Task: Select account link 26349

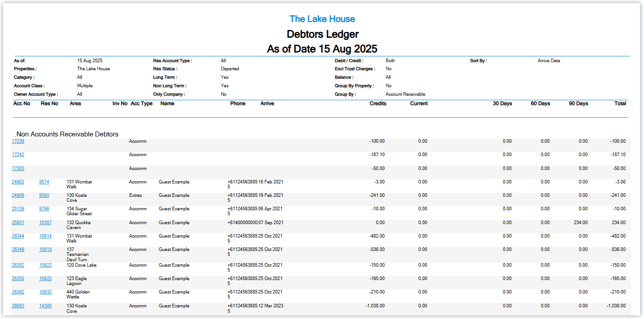Action: tap(18, 250)
